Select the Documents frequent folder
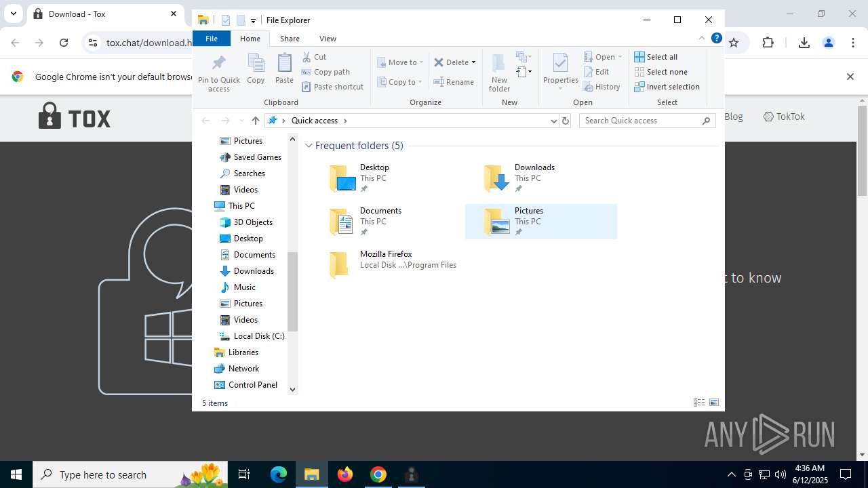This screenshot has height=488, width=868. (387, 222)
